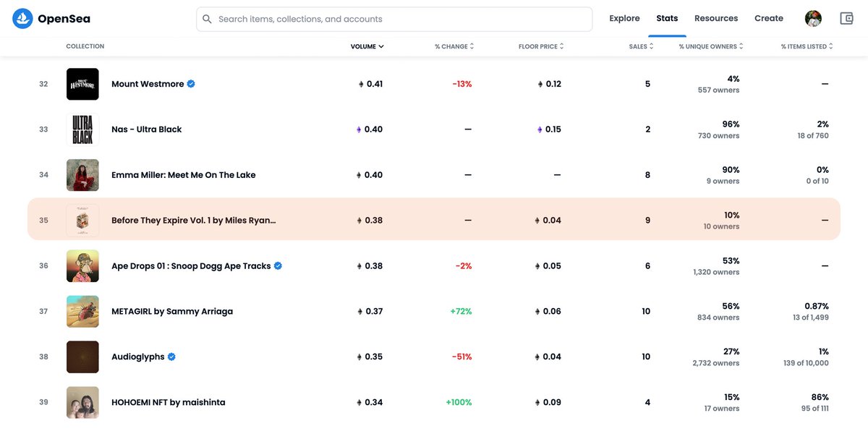Sort by Volume column
868x434 pixels.
pos(367,46)
